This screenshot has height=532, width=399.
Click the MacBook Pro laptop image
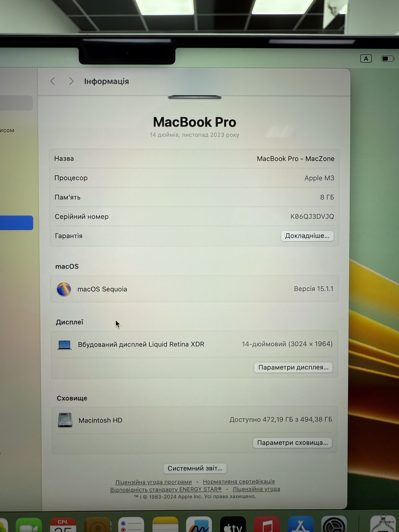click(195, 97)
